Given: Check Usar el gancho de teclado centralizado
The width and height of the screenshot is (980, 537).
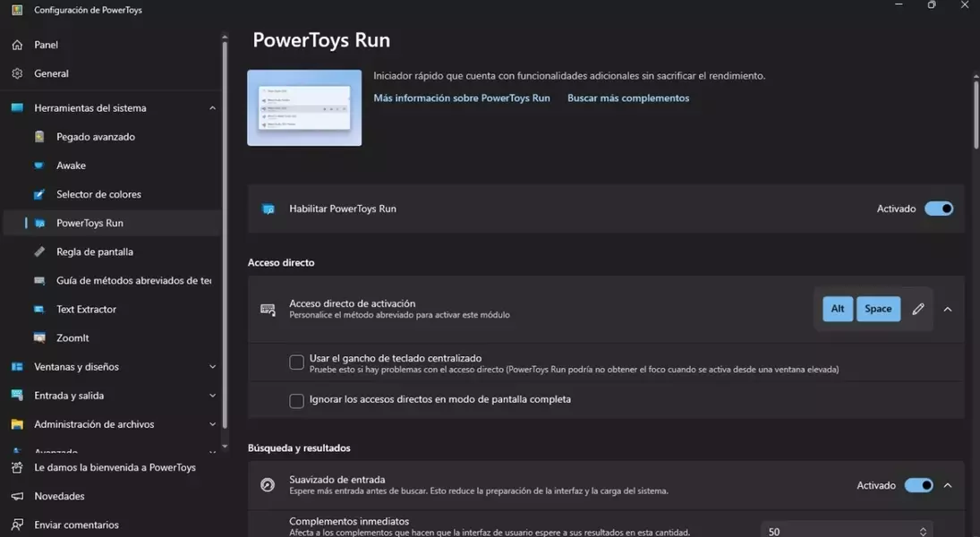Looking at the screenshot, I should [x=296, y=362].
